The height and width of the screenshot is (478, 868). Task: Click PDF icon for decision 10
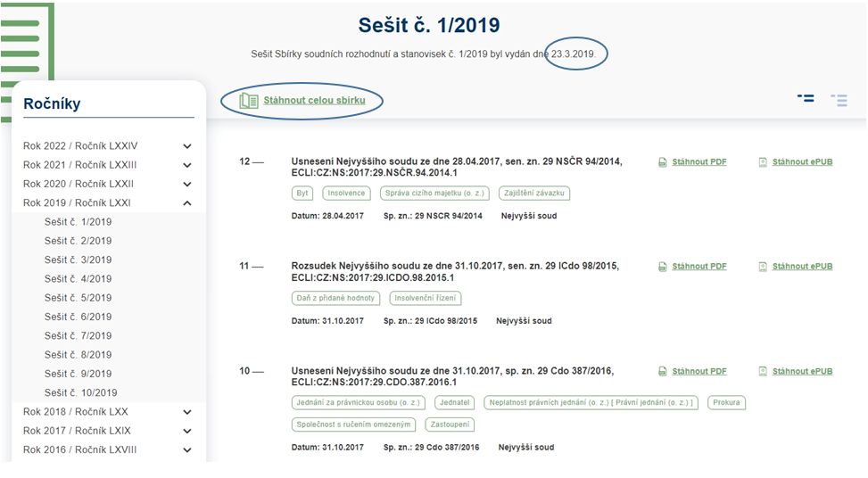(x=662, y=371)
